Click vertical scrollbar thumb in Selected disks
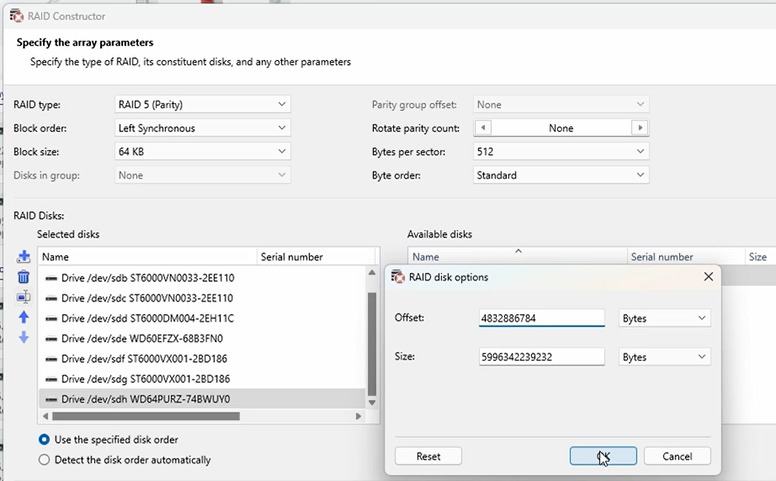The image size is (776, 481). (x=372, y=343)
